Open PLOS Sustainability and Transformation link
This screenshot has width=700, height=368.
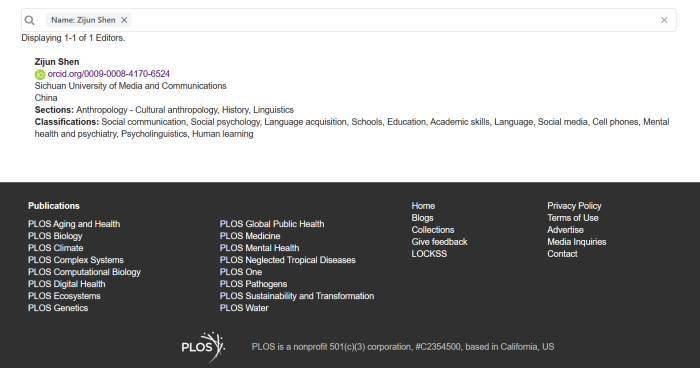[x=297, y=296]
